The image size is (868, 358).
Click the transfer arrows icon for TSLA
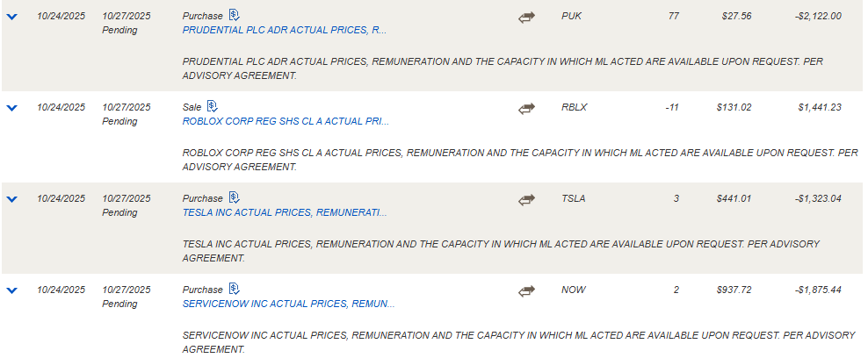coord(526,200)
